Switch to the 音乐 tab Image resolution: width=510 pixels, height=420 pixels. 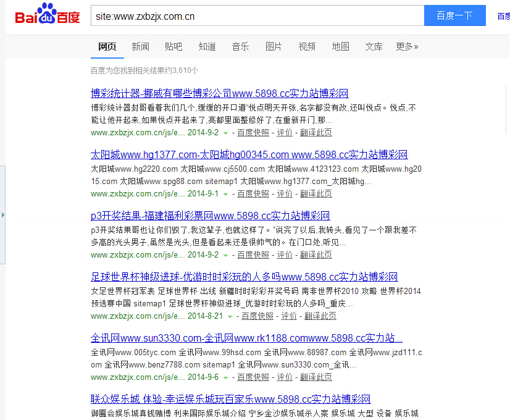240,47
